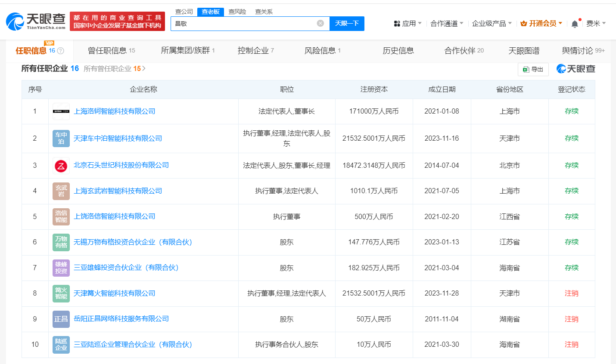Click the red promotional banner 都在用的商业查询工具
Screen dimensions: 616x364
click(x=117, y=22)
